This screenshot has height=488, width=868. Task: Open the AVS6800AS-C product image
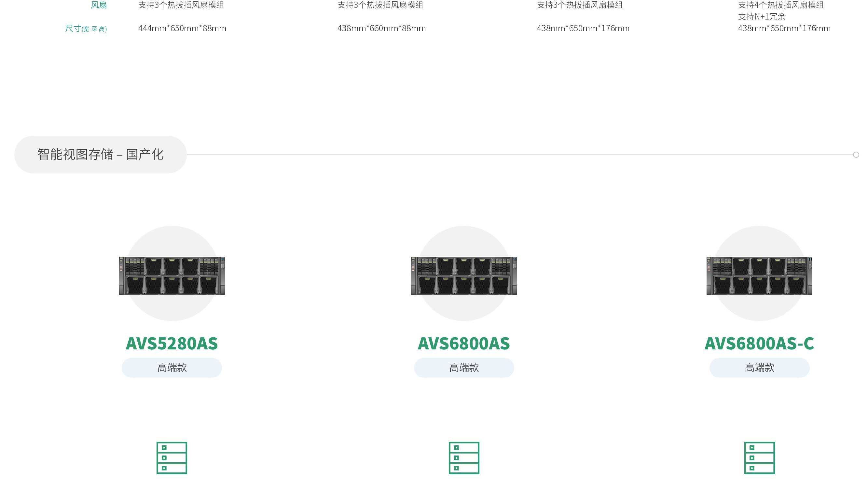point(759,276)
